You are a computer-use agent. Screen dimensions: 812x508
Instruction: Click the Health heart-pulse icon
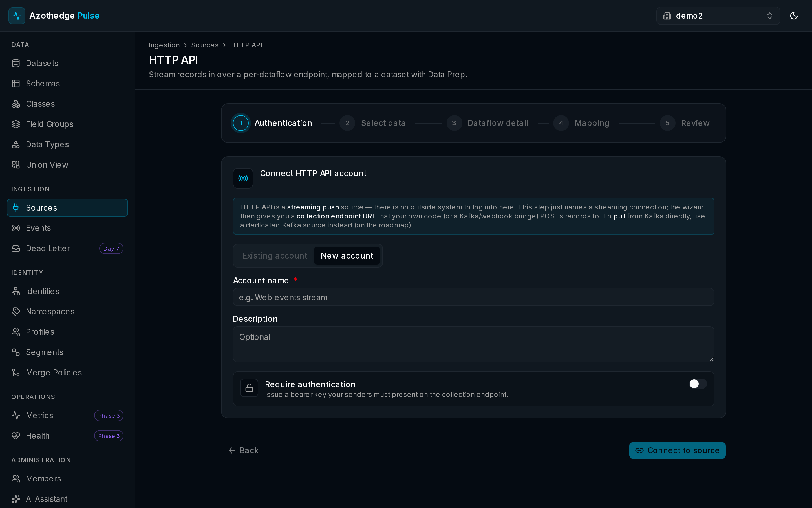[x=16, y=436]
